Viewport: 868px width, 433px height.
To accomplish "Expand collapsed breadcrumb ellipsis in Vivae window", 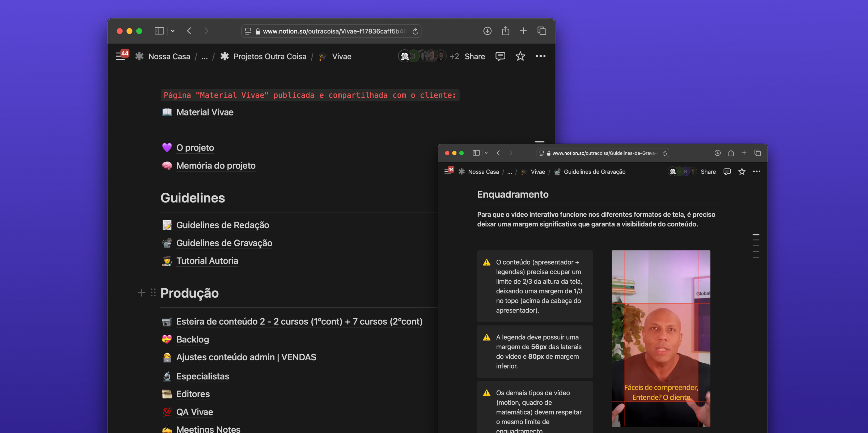I will click(205, 57).
